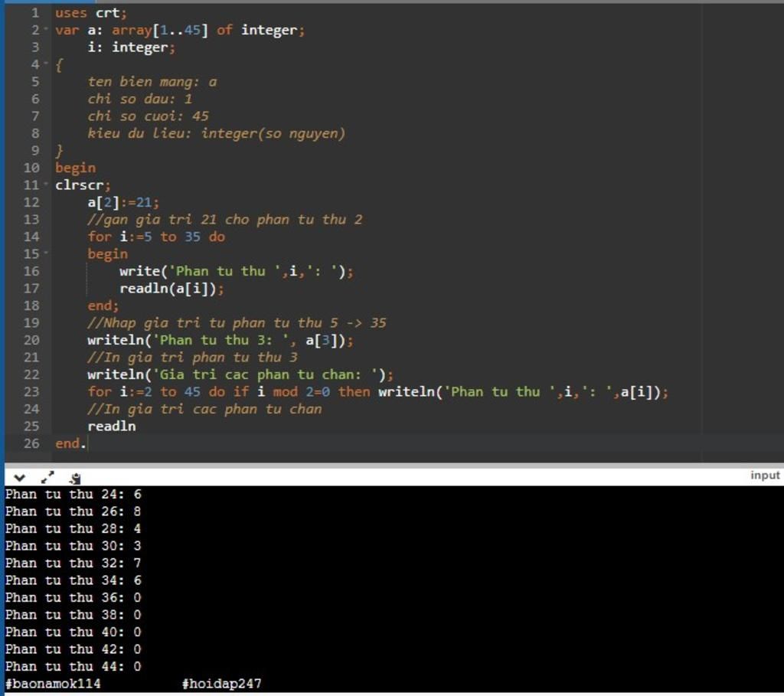
Task: Click 'array[1..45] of integer' declaration
Action: click(208, 30)
